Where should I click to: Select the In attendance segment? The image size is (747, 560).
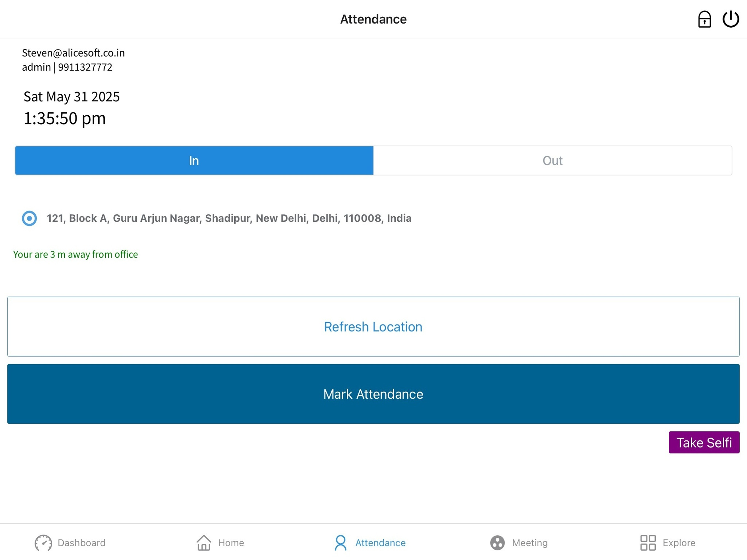click(194, 161)
